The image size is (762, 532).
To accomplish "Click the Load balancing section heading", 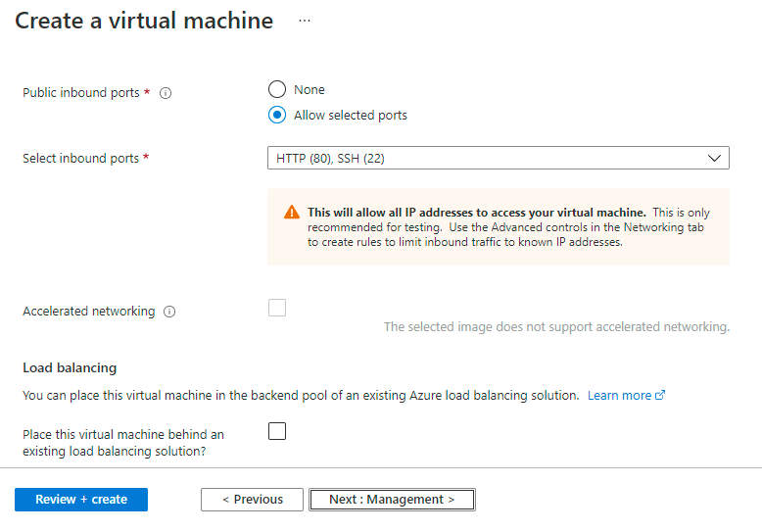I will tap(70, 368).
